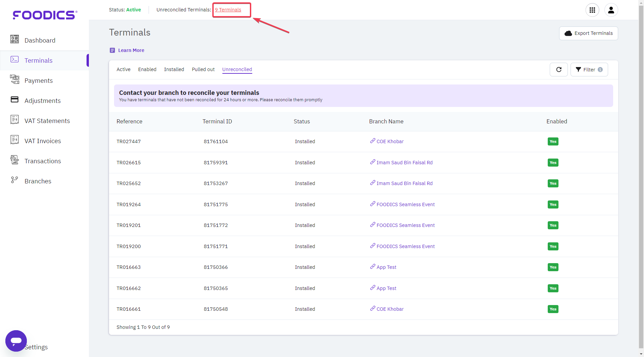644x357 pixels.
Task: Click the Transactions sidebar icon
Action: pos(14,160)
